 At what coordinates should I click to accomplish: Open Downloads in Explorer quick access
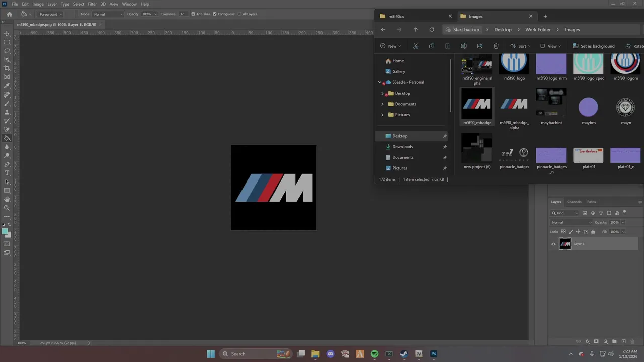pyautogui.click(x=403, y=147)
